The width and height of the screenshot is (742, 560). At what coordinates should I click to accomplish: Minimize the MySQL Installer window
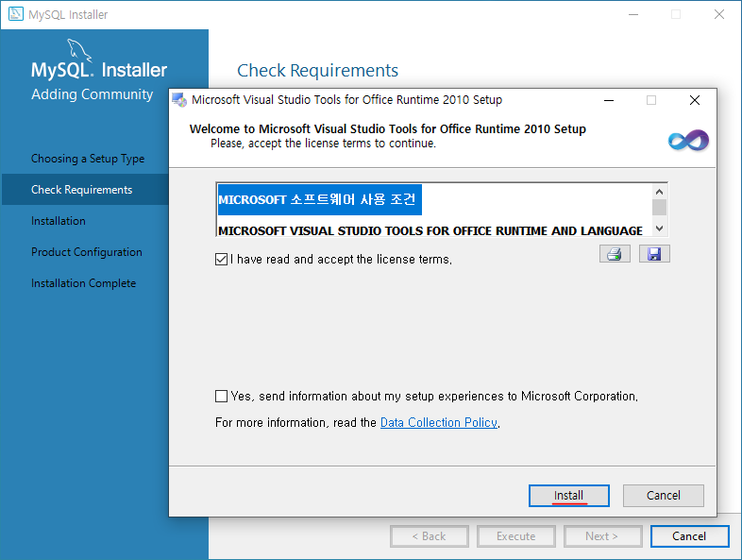[633, 15]
